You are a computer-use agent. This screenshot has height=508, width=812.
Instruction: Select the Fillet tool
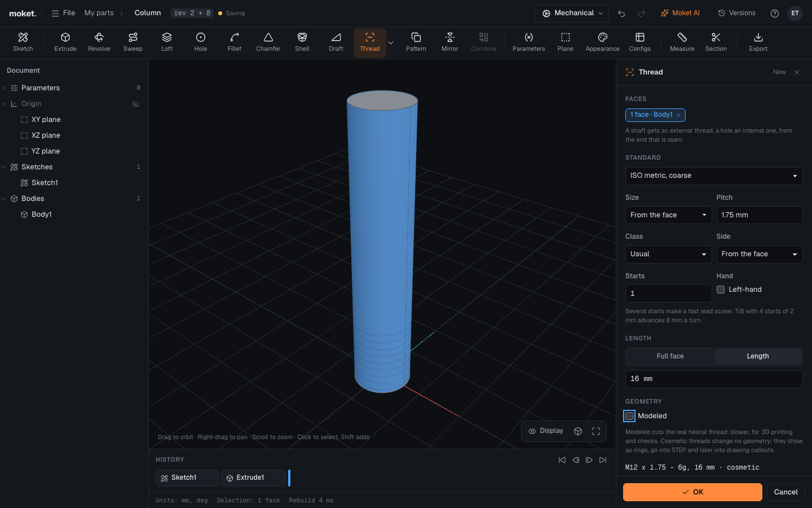pos(235,42)
